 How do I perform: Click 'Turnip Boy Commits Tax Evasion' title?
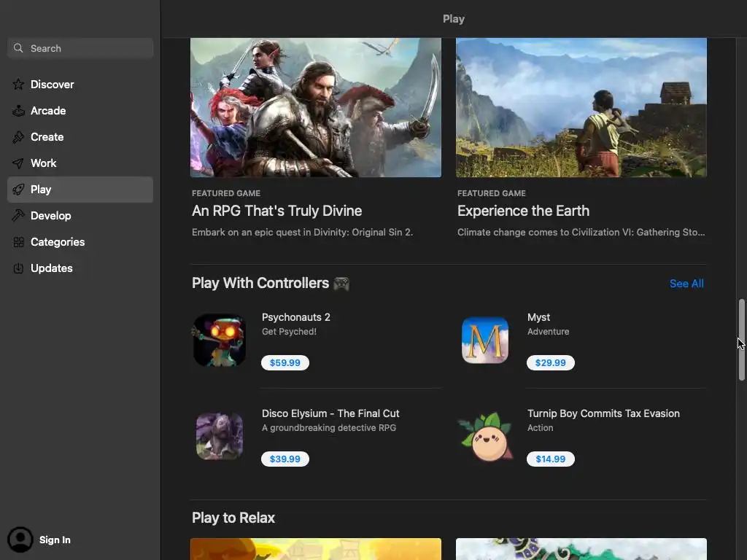click(603, 413)
